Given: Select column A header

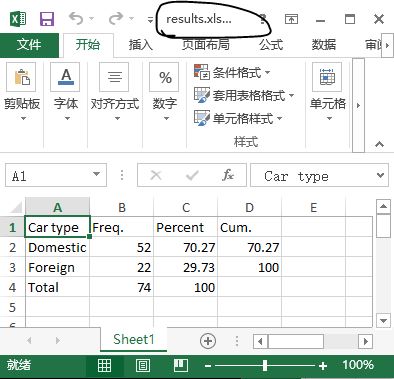Looking at the screenshot, I should click(x=57, y=207).
